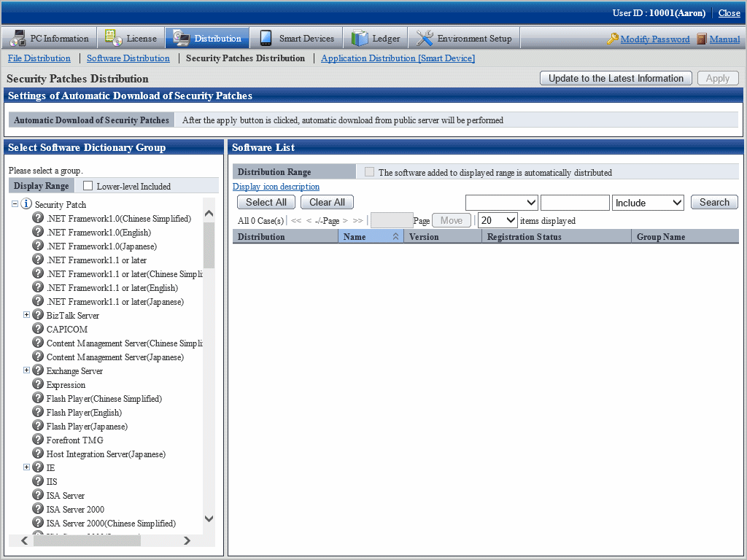Click Update to the Latest Information button
The width and height of the screenshot is (747, 560).
point(616,78)
